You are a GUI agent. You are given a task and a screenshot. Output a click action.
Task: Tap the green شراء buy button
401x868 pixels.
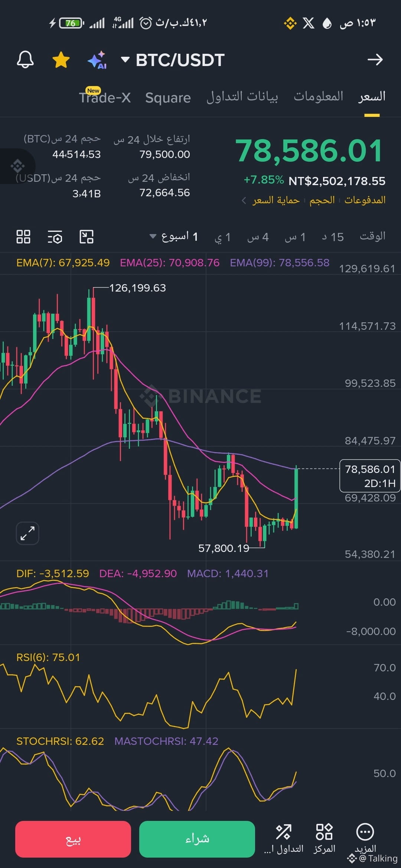(x=197, y=839)
